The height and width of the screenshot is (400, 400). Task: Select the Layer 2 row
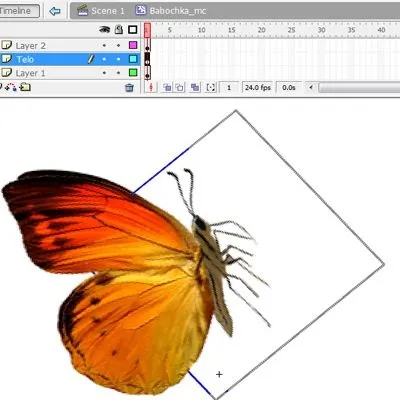pyautogui.click(x=70, y=45)
